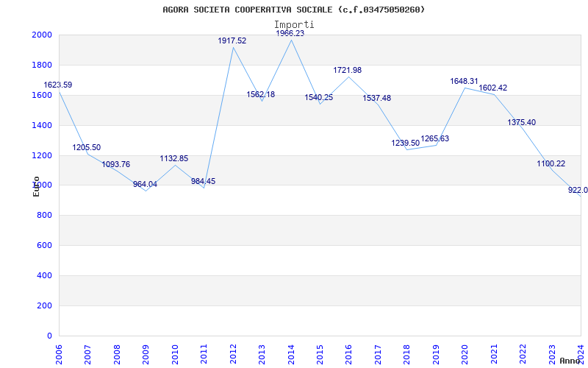Select x-axis year label 2023

[553, 355]
